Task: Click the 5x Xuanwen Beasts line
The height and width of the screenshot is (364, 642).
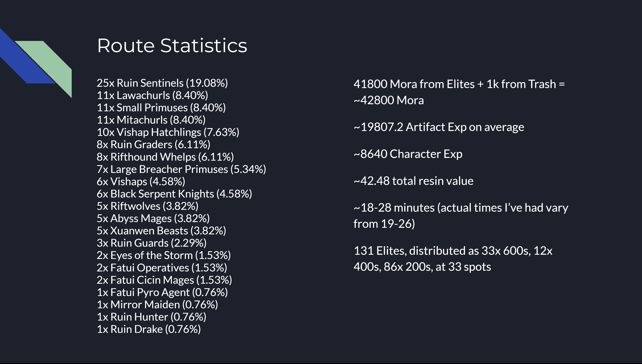Action: (x=161, y=230)
